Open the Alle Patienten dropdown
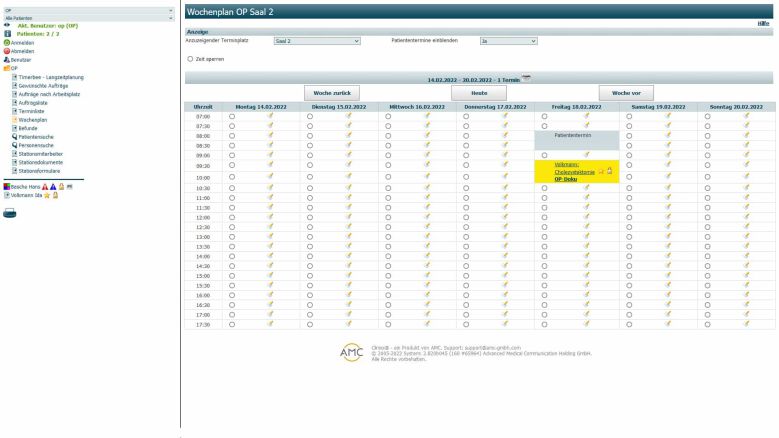 point(88,18)
